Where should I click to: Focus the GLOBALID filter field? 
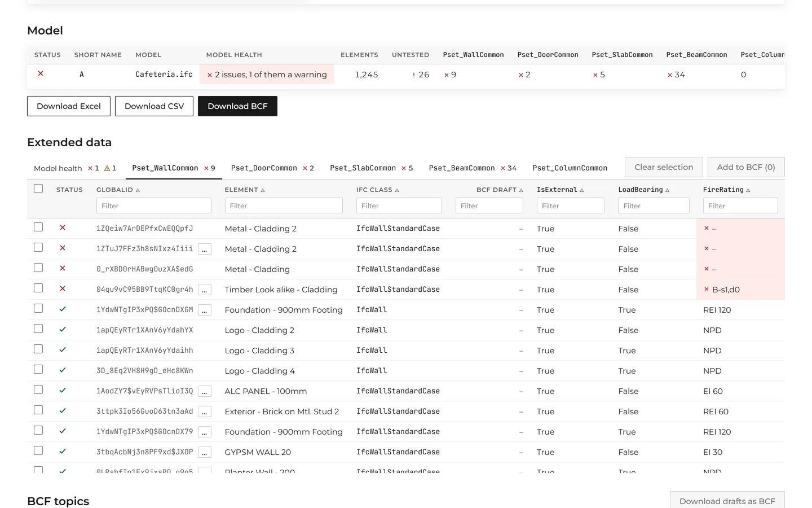click(x=154, y=205)
